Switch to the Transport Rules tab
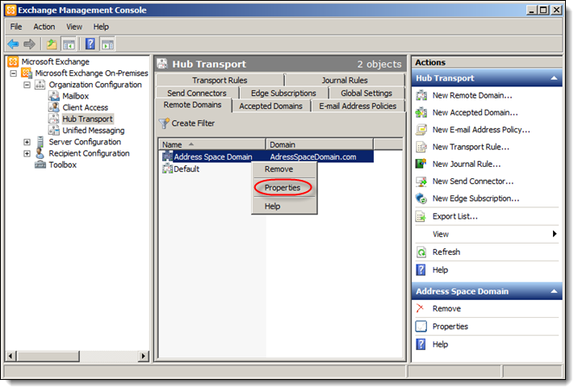The image size is (578, 392). click(x=220, y=80)
